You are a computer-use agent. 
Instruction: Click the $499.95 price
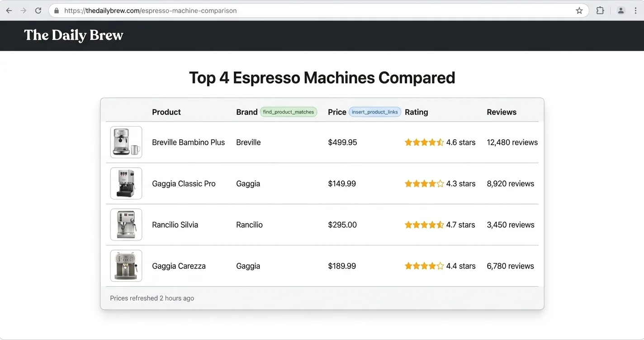(342, 142)
